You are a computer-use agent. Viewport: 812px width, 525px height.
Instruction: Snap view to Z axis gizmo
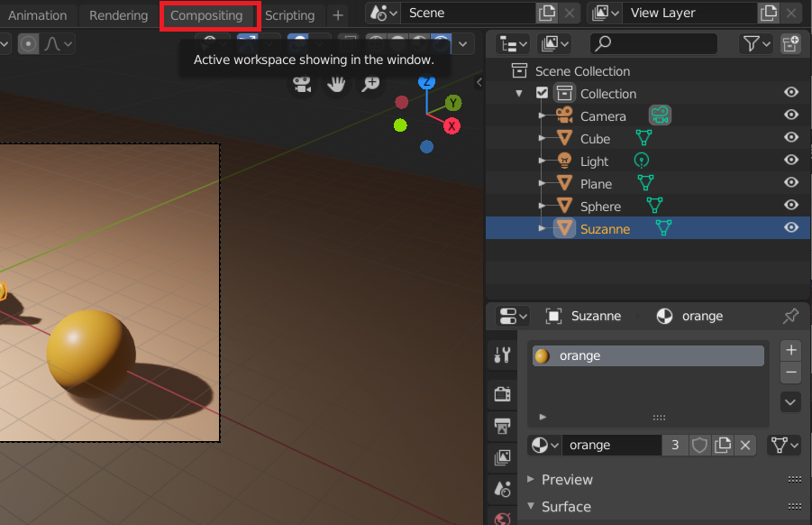pos(426,82)
